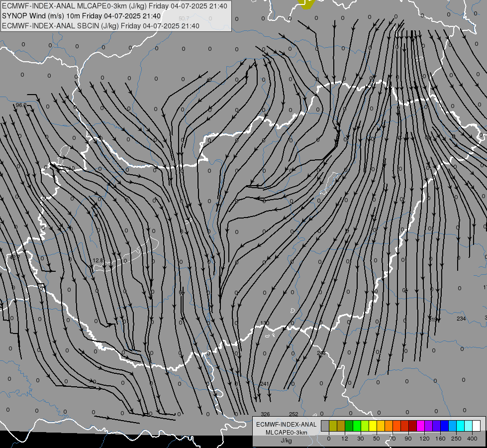Click the map value 319
Image resolution: width=487 pixels, height=448 pixels.
[x=433, y=320]
